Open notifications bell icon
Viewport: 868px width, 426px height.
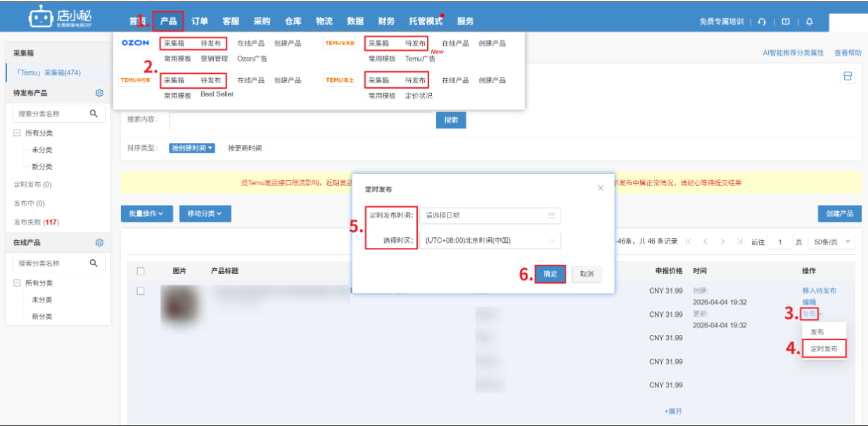(809, 22)
